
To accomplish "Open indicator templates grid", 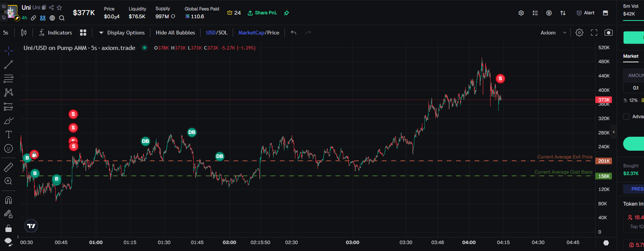I will click(83, 32).
